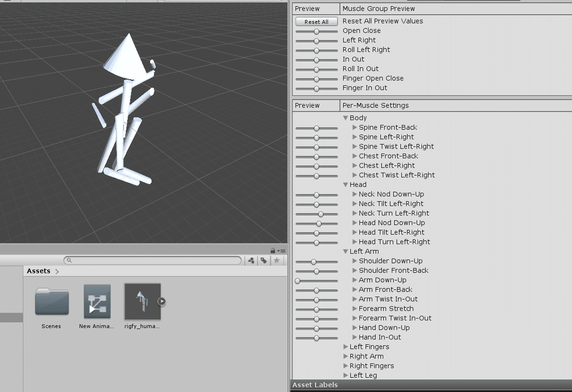
Task: Expand Neck Nod Down-Up settings
Action: pyautogui.click(x=355, y=194)
